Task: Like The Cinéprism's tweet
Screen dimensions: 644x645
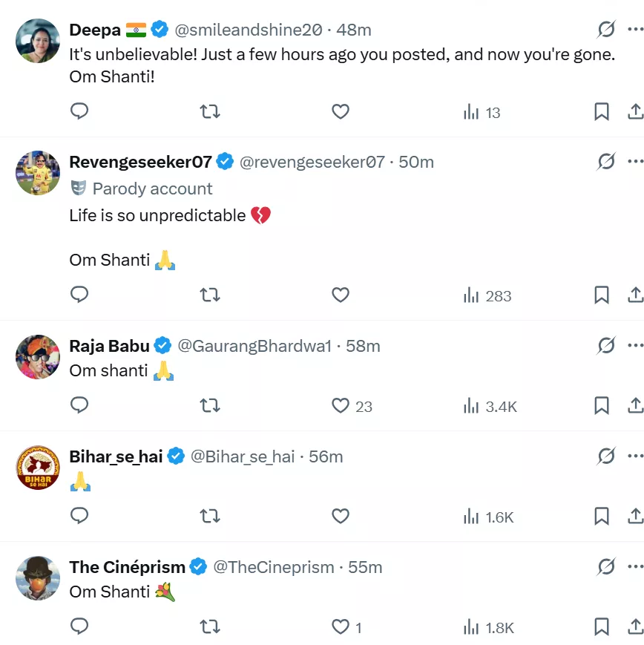Action: [x=341, y=627]
